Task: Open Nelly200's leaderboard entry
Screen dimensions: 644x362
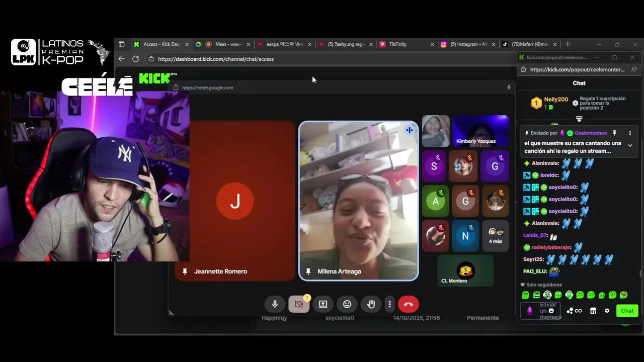Action: click(x=550, y=103)
